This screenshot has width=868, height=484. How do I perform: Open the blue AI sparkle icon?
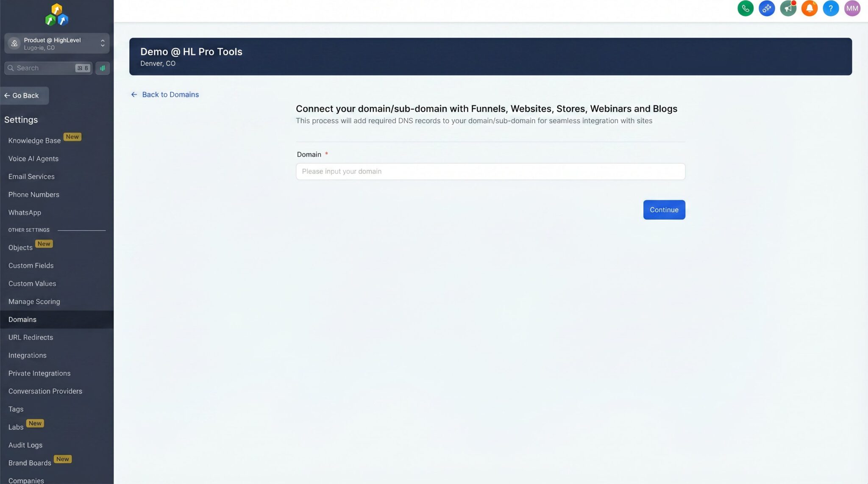pyautogui.click(x=767, y=8)
